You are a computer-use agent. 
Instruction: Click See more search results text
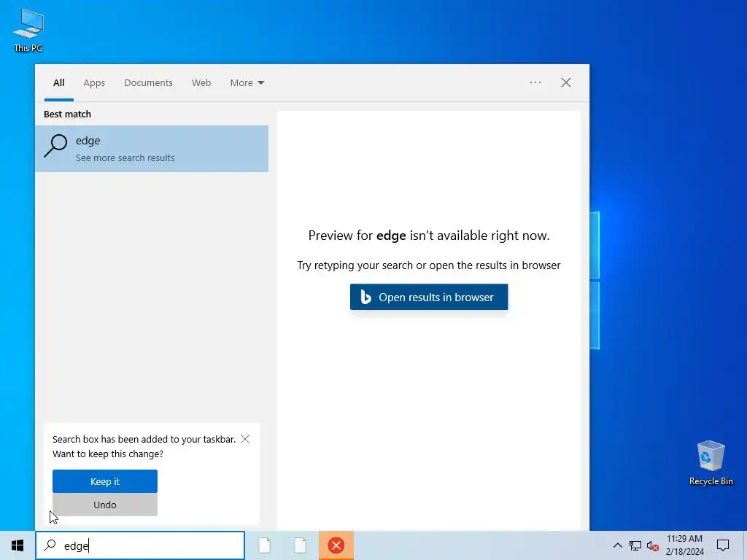point(125,158)
